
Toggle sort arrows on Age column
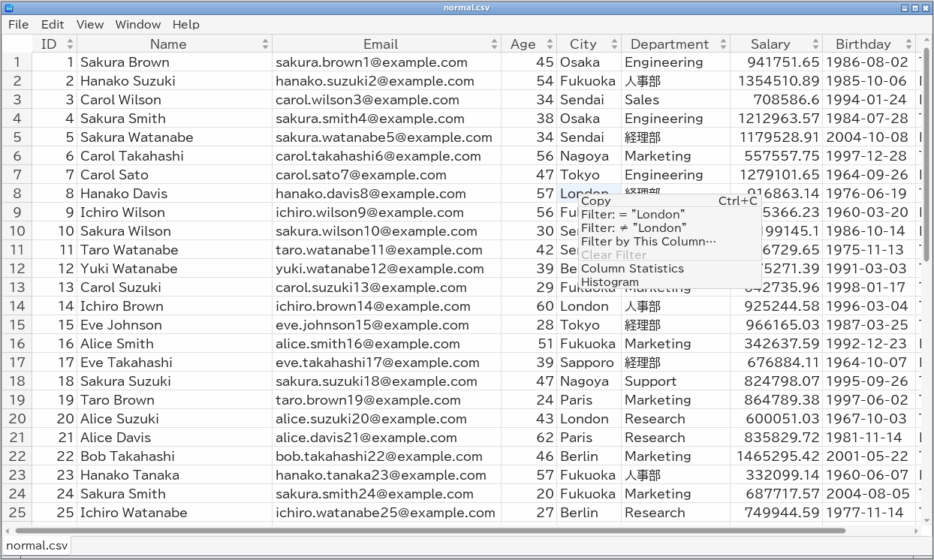tap(550, 44)
